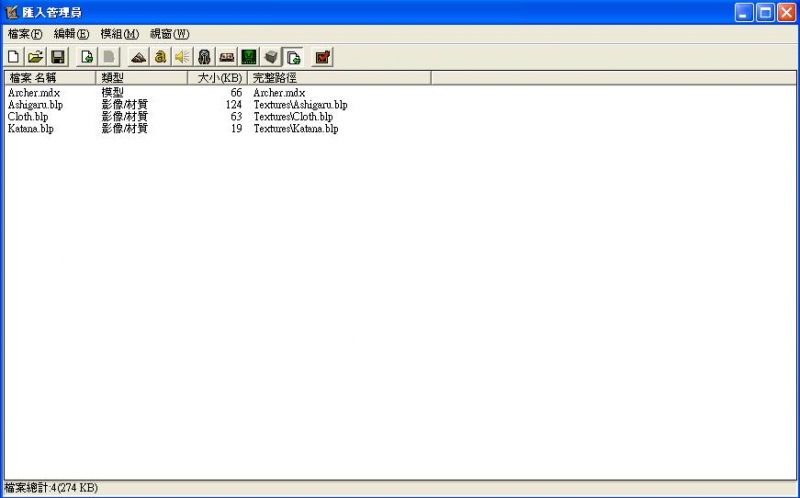Open the 檔案(F) menu
The image size is (800, 498).
point(25,34)
